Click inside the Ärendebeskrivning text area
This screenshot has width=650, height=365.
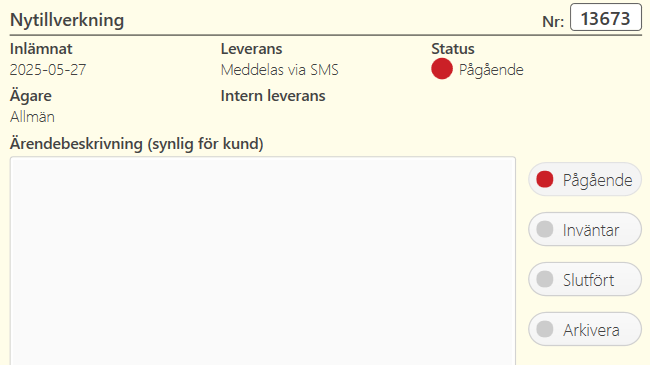263,261
